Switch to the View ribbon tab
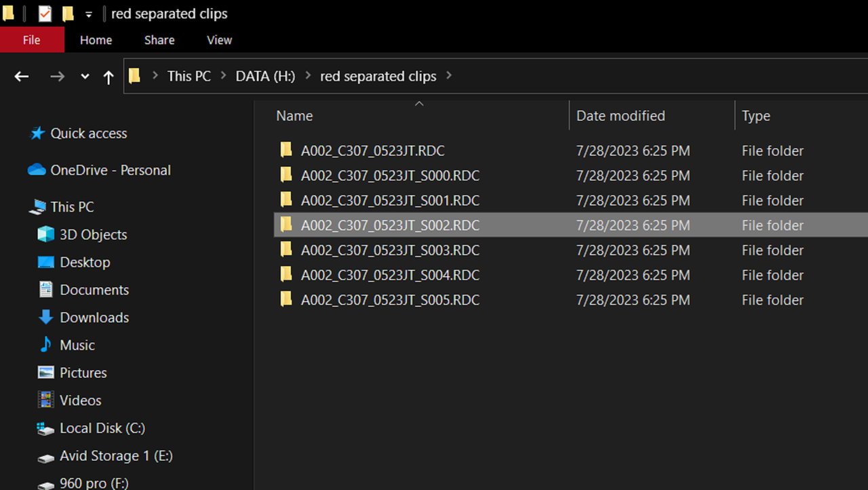This screenshot has height=490, width=868. pyautogui.click(x=219, y=40)
